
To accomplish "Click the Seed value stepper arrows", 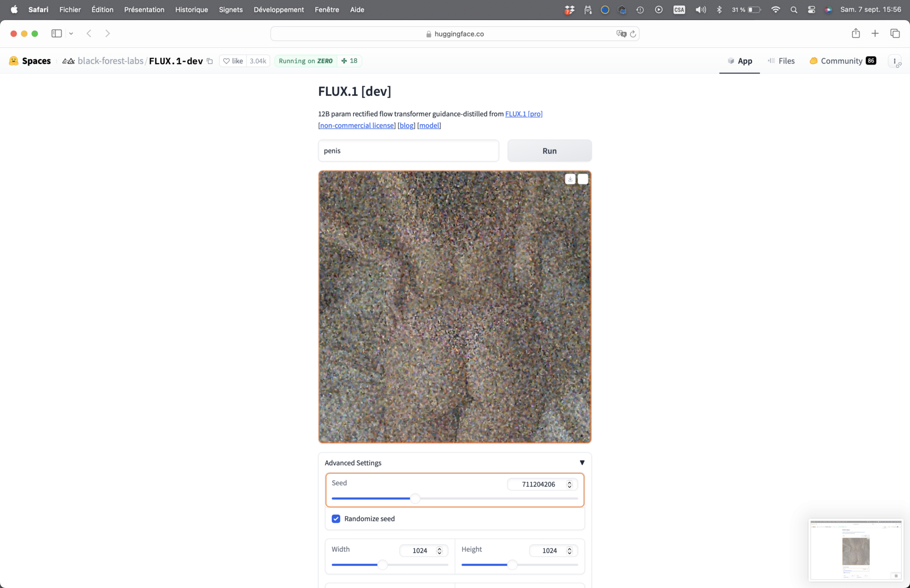I will point(569,484).
